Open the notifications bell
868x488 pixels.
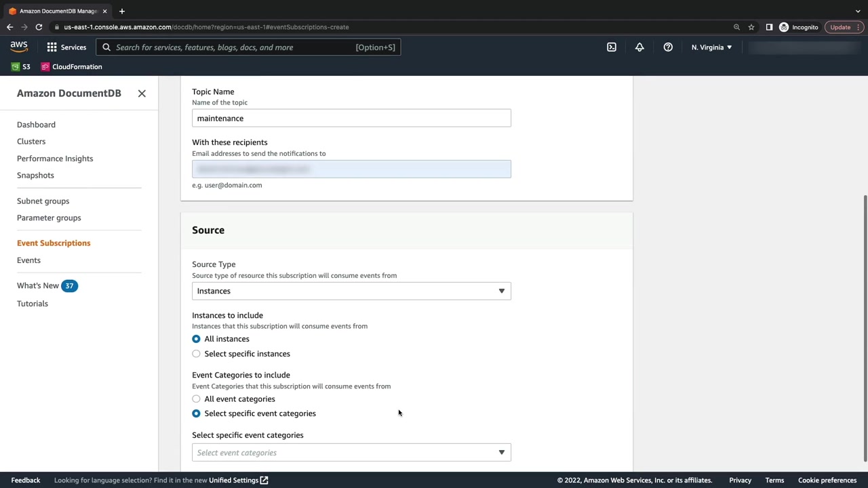(x=639, y=47)
